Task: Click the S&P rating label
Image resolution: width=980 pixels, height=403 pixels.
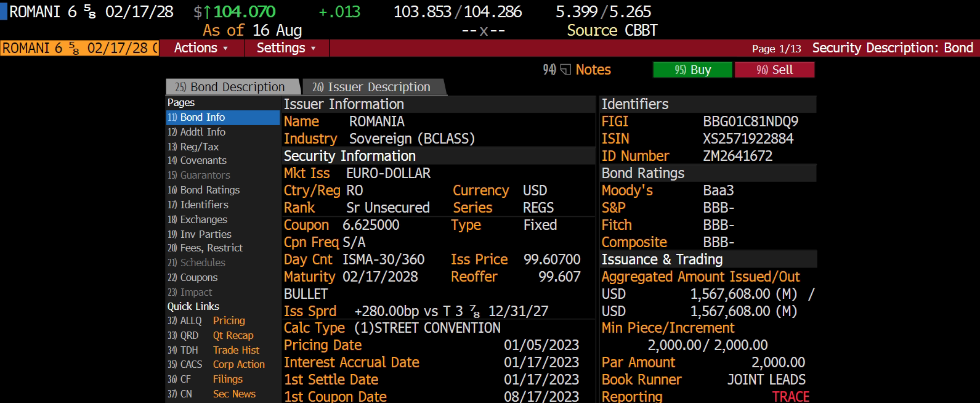Action: (614, 208)
